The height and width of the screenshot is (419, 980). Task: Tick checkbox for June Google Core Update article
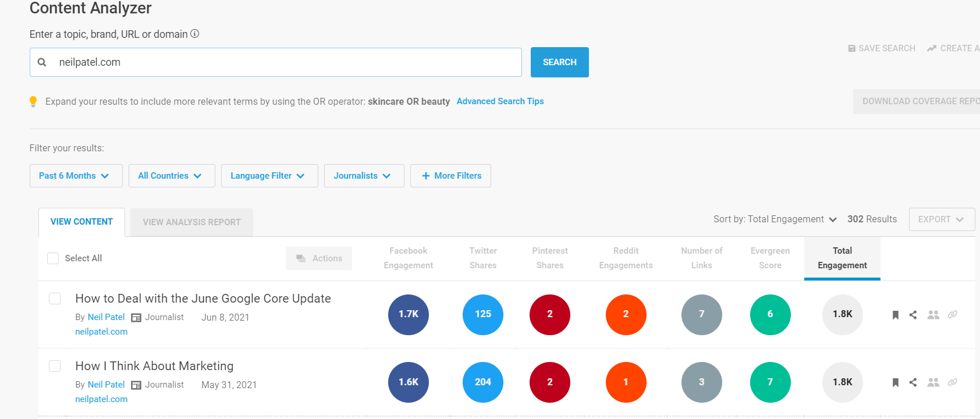tap(55, 299)
